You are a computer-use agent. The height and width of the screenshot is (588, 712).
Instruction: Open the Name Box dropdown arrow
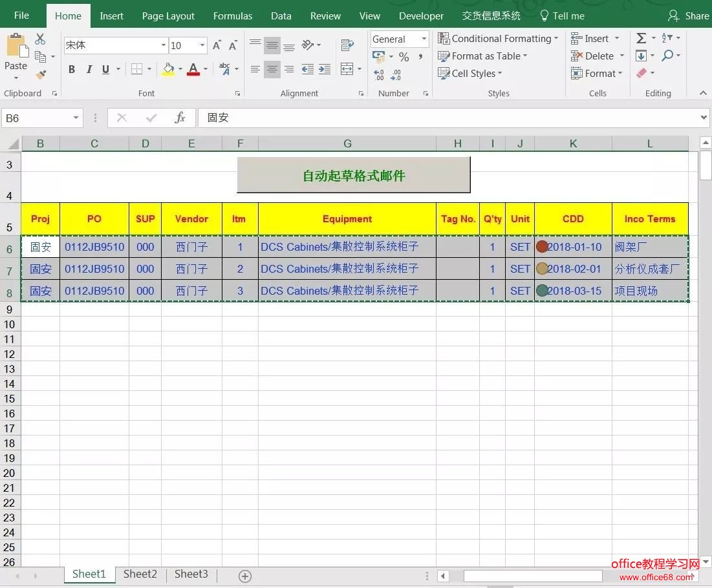tap(76, 118)
